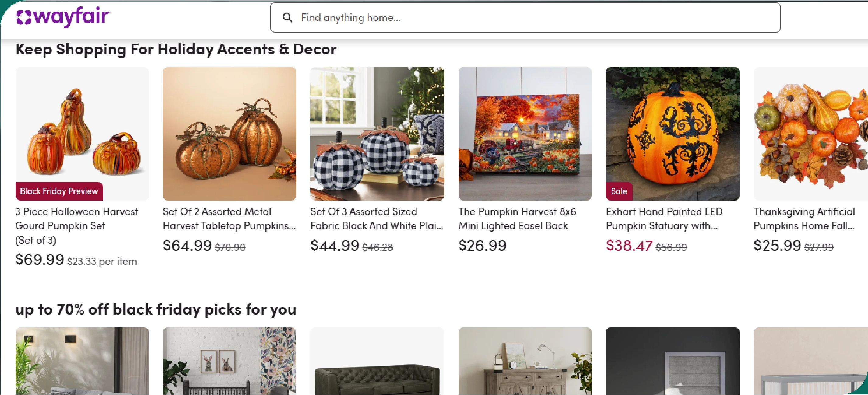The width and height of the screenshot is (868, 395).
Task: Click the lighted easel back canvas image
Action: click(x=525, y=133)
